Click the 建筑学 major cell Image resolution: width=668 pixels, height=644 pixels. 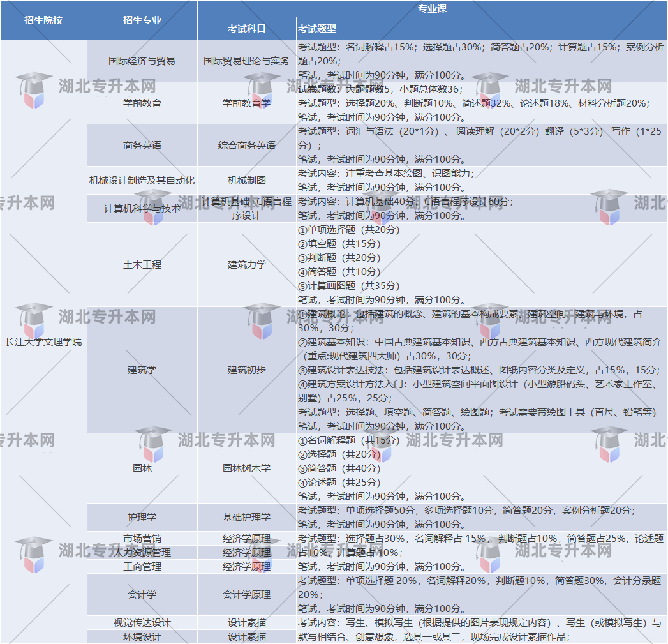pyautogui.click(x=142, y=370)
